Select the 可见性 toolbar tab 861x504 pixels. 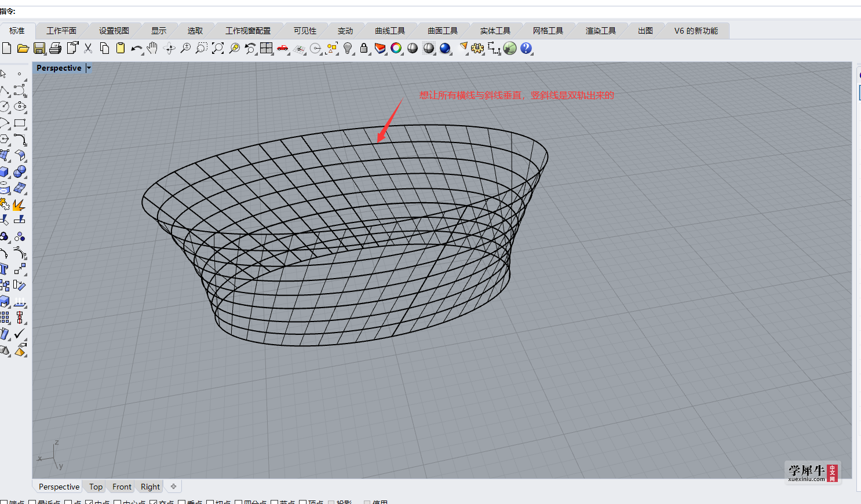[x=305, y=31]
